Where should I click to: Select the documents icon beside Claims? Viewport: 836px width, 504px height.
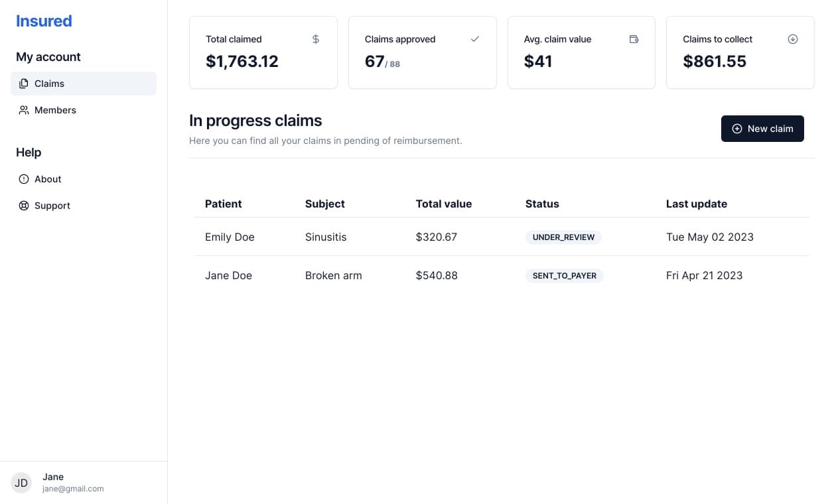pos(23,84)
